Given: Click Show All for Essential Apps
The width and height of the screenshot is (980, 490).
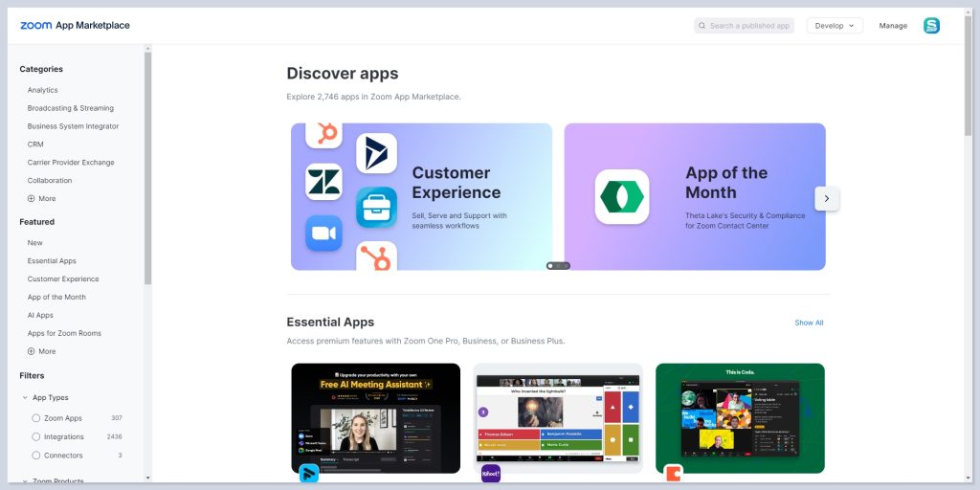Looking at the screenshot, I should [x=809, y=323].
